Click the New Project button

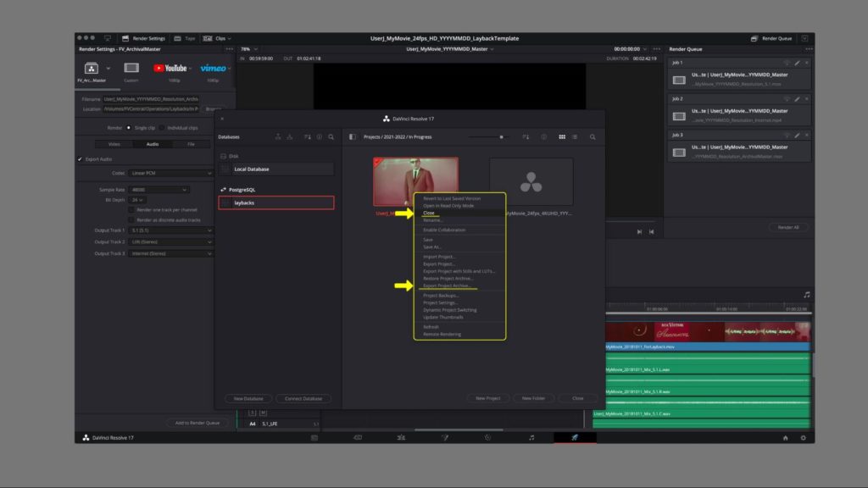pyautogui.click(x=487, y=398)
